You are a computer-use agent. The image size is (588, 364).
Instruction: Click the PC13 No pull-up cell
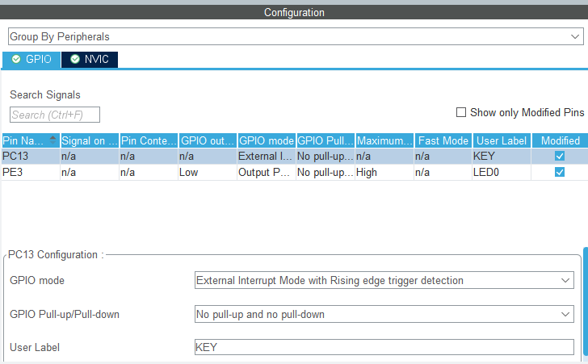[x=325, y=156]
